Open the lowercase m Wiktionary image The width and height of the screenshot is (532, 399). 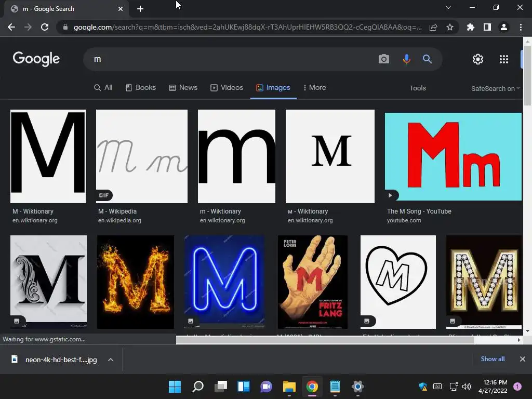[236, 156]
